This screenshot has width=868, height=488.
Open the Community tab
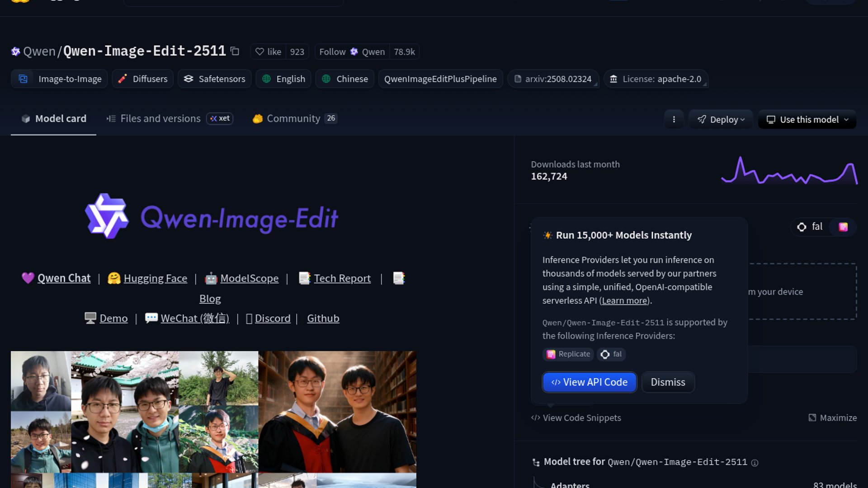click(x=293, y=118)
